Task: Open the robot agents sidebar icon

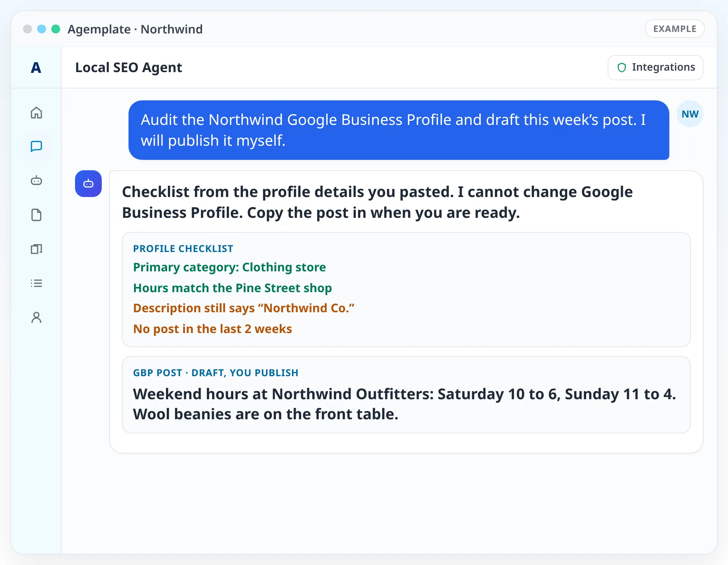Action: [36, 181]
